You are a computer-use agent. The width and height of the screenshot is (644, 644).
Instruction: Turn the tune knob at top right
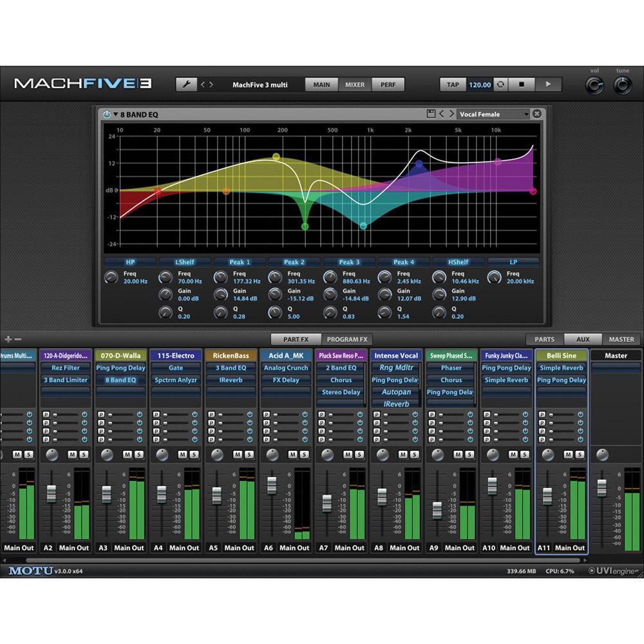[x=622, y=84]
